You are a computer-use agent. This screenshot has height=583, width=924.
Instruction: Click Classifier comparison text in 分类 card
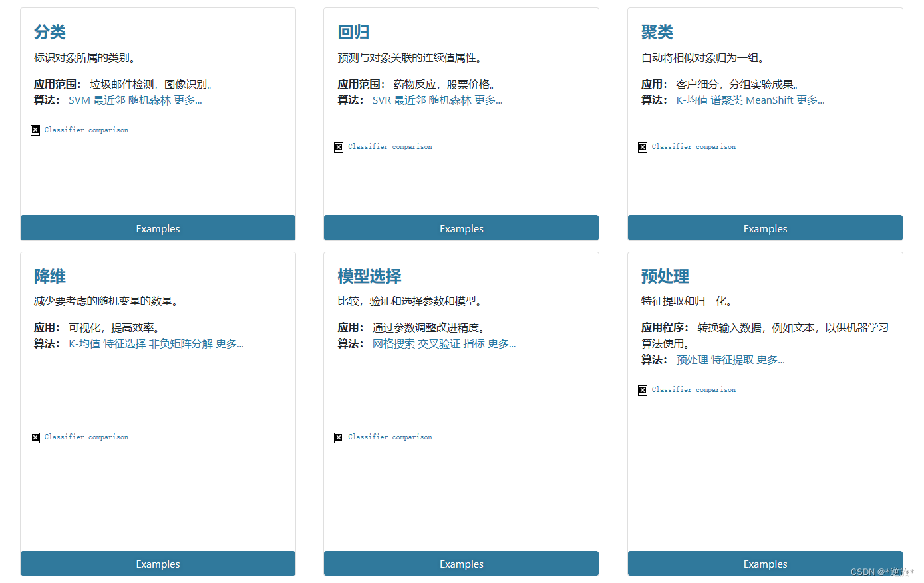[x=86, y=130]
